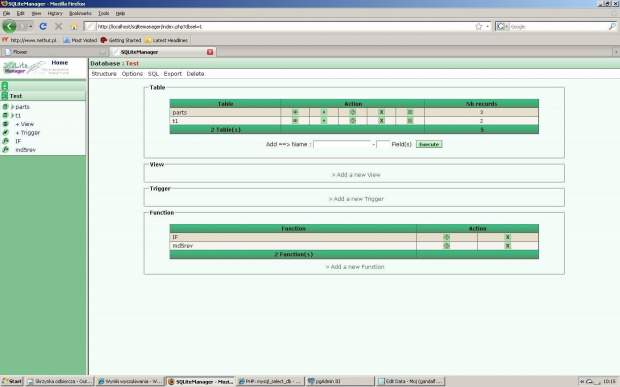
Task: Reload the page with the refresh icon
Action: (x=43, y=26)
